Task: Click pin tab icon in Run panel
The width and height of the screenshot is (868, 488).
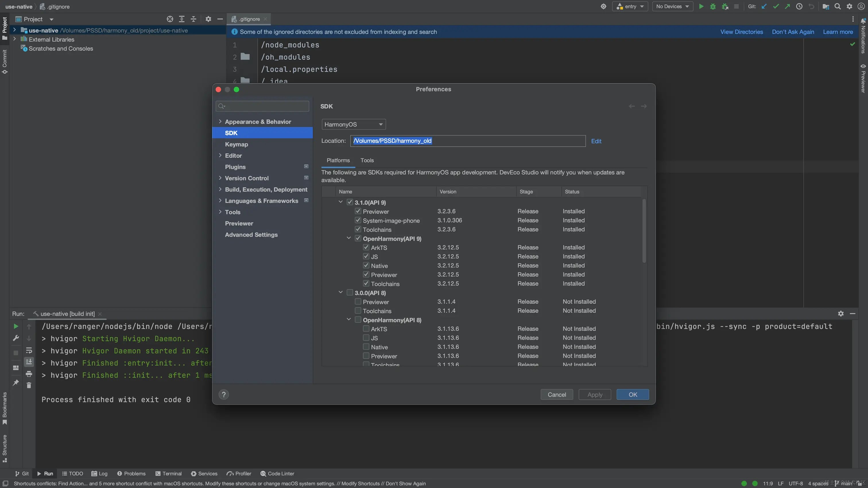Action: [x=16, y=383]
